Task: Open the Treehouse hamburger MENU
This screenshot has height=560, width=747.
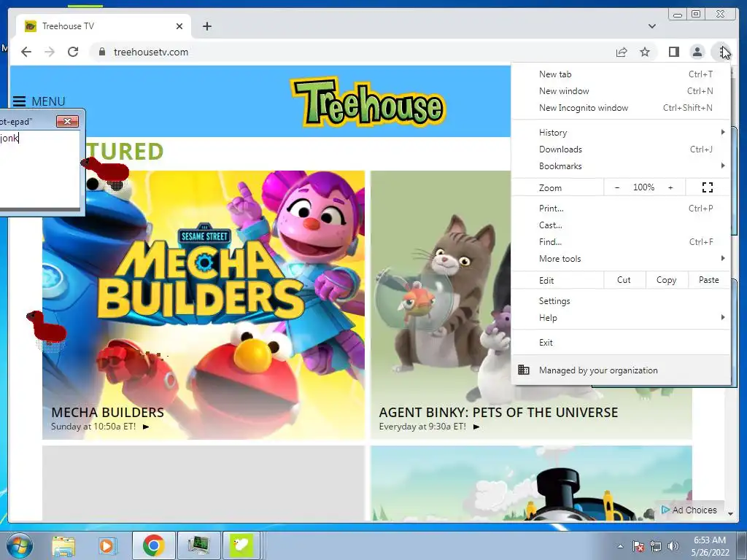Action: (x=39, y=101)
